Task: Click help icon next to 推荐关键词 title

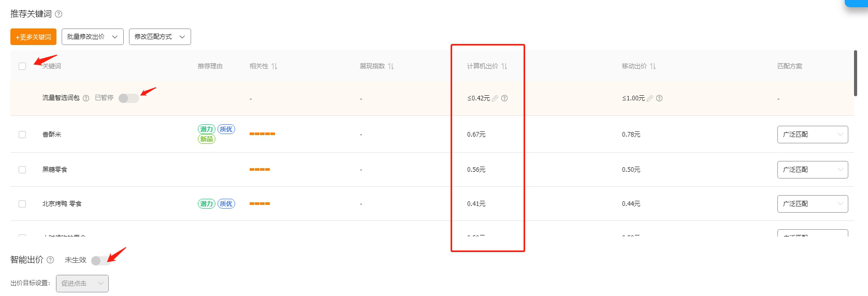Action: coord(59,14)
